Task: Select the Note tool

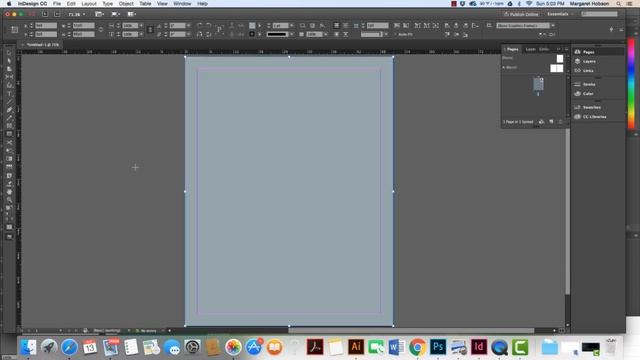Action: coord(9,176)
